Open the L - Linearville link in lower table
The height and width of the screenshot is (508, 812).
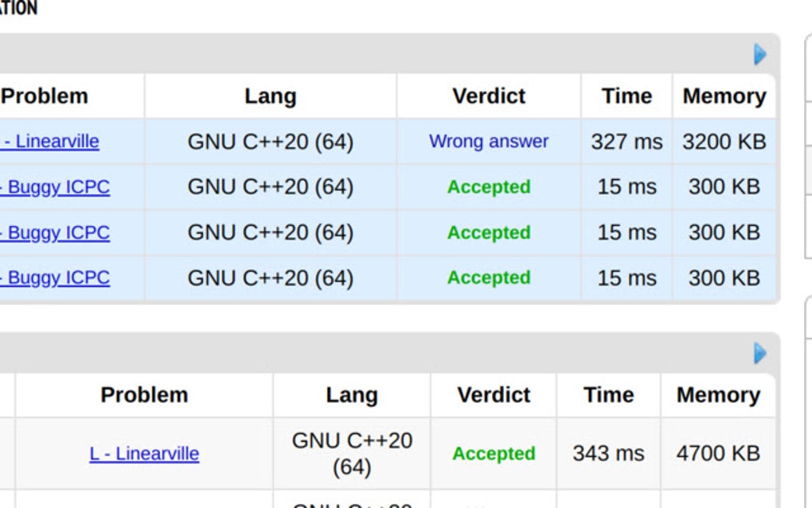144,454
